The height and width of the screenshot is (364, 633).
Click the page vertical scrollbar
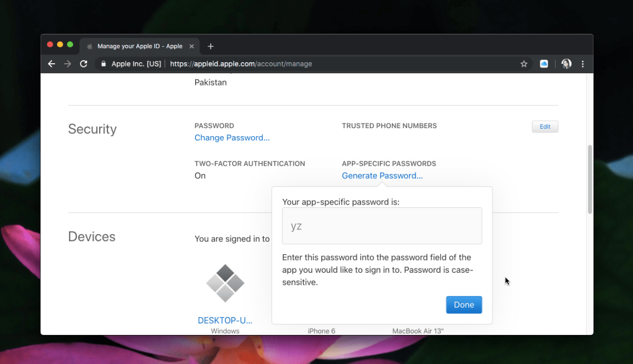click(x=590, y=179)
